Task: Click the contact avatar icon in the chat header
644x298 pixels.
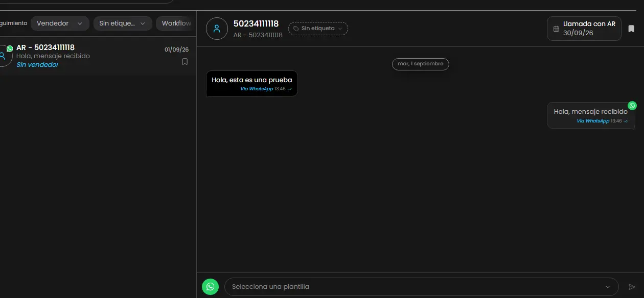Action: (217, 29)
